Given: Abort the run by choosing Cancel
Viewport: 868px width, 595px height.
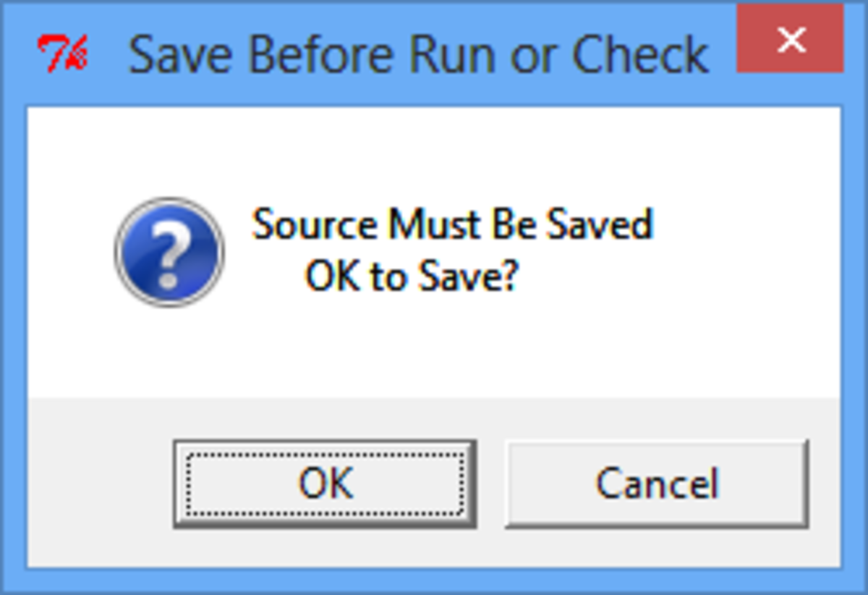Looking at the screenshot, I should click(656, 484).
